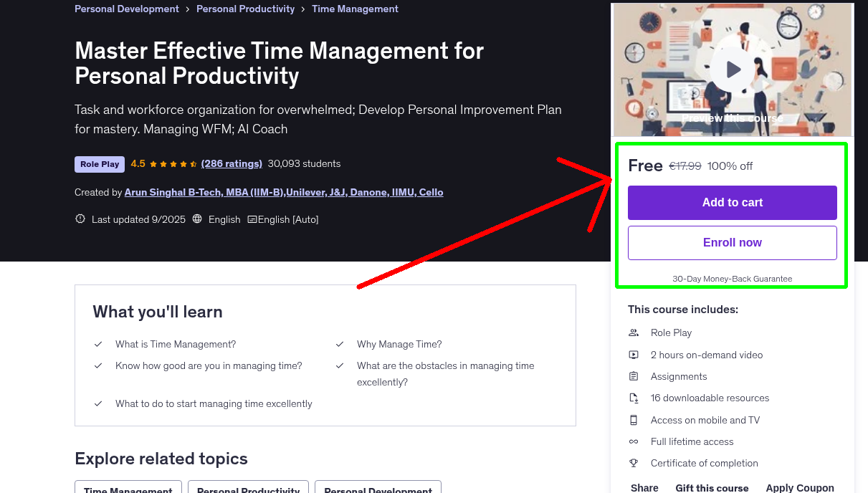Click Enroll now
Screen dimensions: 868x493
pos(732,242)
